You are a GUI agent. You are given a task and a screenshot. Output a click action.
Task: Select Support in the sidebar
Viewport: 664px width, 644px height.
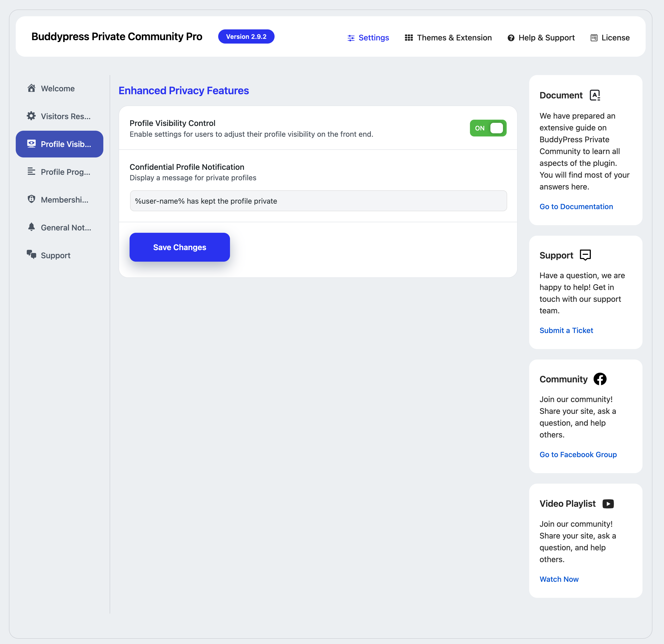click(60, 255)
